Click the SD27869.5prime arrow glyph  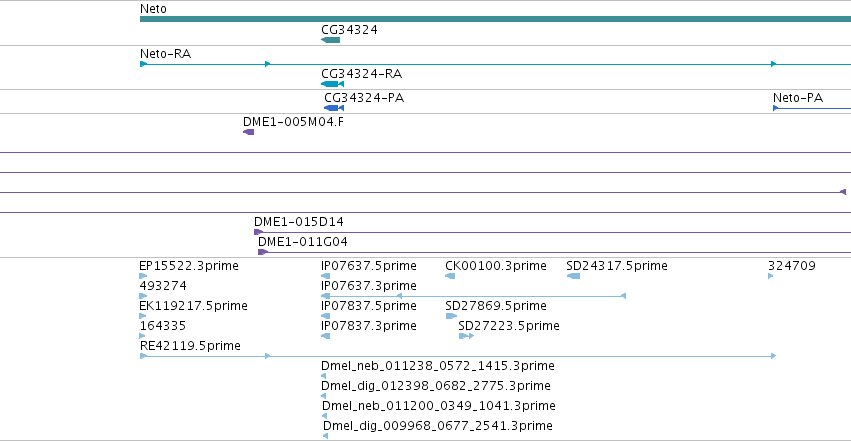(x=451, y=316)
